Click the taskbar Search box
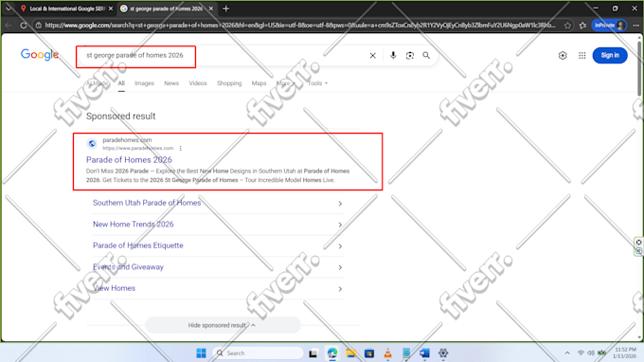 pyautogui.click(x=258, y=353)
